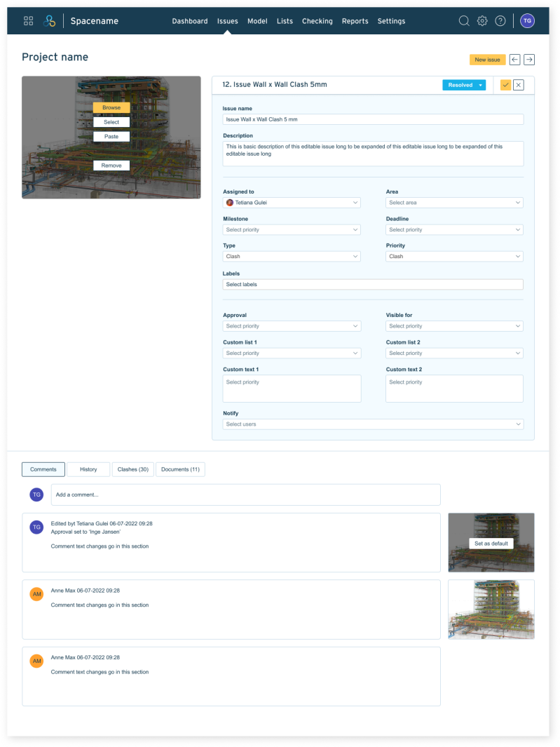Click Paste on the image
This screenshot has height=747, width=560.
(x=111, y=136)
